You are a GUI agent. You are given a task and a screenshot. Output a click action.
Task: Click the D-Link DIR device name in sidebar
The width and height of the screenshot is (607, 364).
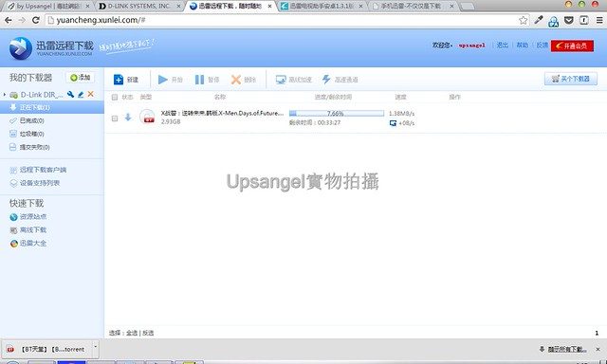coord(42,95)
